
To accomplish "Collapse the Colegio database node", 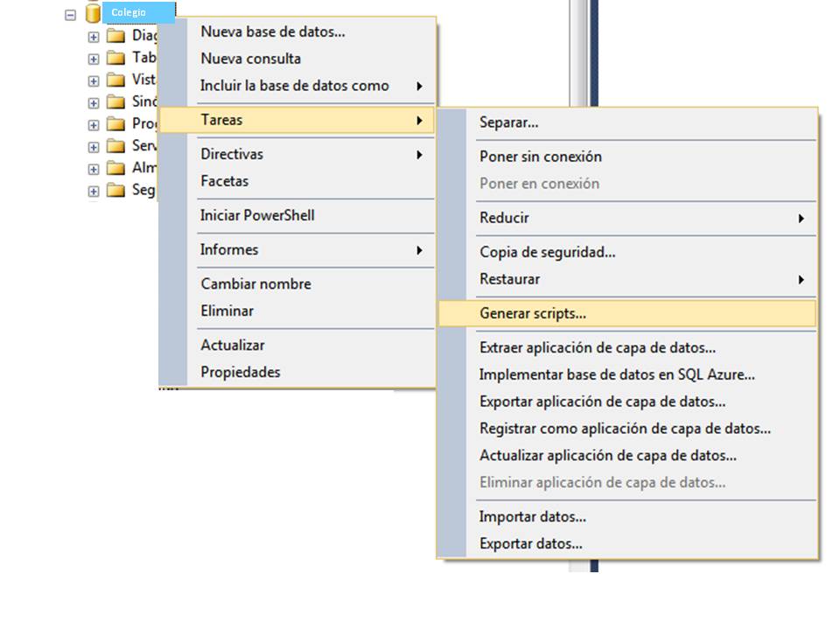I will point(71,12).
